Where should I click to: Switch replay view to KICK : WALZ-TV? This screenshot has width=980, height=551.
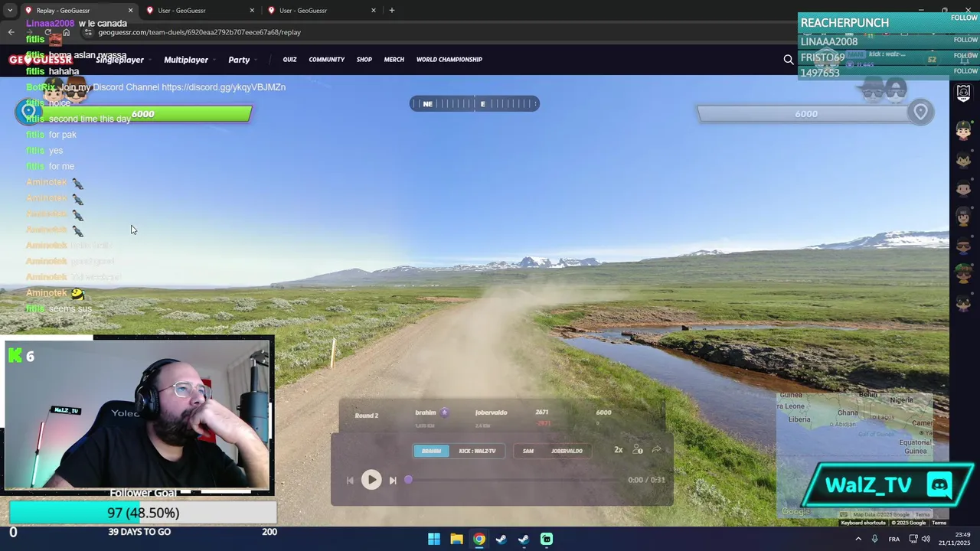pyautogui.click(x=477, y=451)
